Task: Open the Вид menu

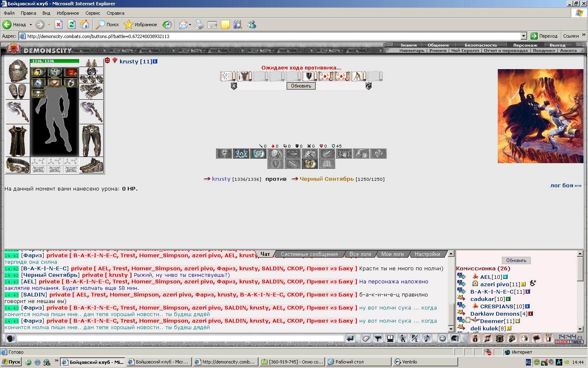Action: click(x=46, y=13)
